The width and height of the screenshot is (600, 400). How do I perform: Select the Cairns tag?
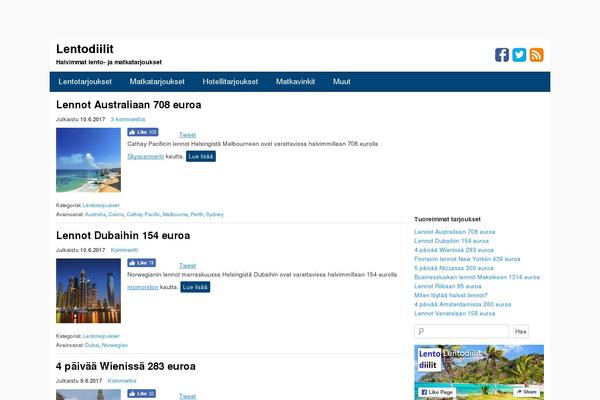[116, 214]
